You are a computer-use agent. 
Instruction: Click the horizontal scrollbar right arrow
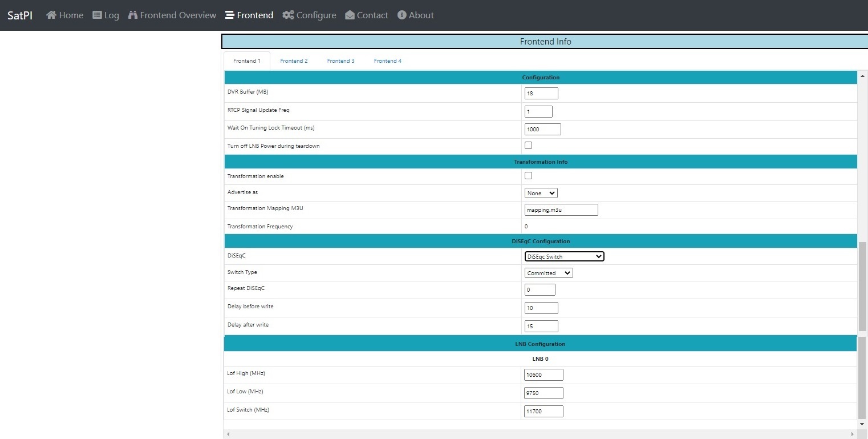(x=854, y=434)
